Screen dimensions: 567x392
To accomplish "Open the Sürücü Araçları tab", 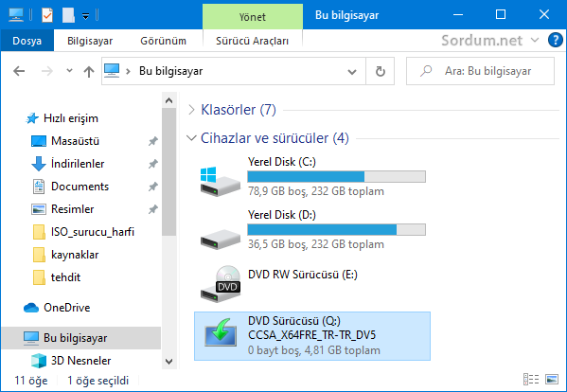I will click(x=253, y=41).
